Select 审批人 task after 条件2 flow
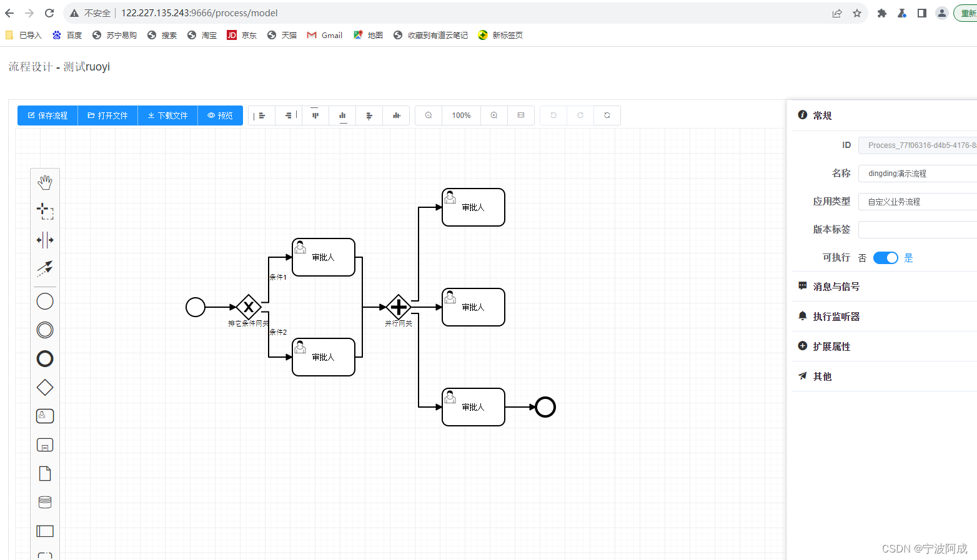Screen dimensions: 977x560 click(x=324, y=357)
